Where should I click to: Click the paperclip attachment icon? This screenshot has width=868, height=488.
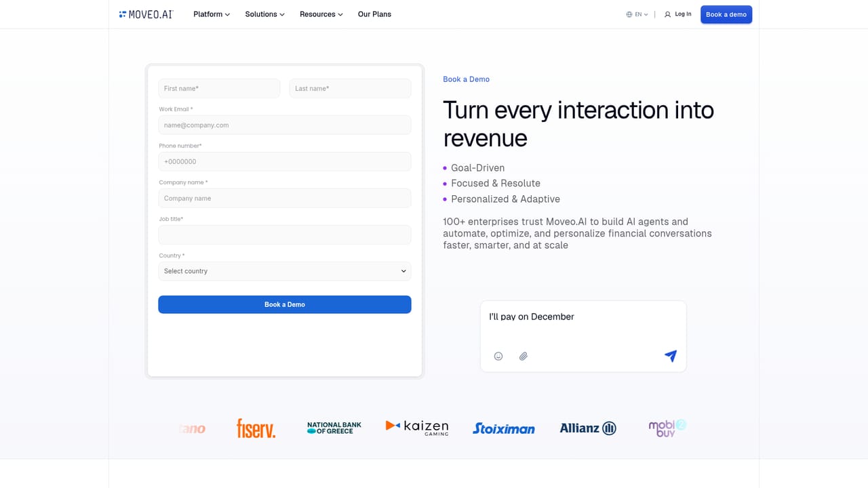coord(524,357)
